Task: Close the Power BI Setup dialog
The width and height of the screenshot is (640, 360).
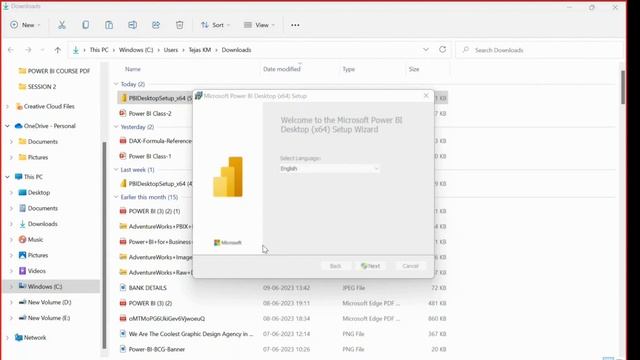Action: click(x=426, y=96)
